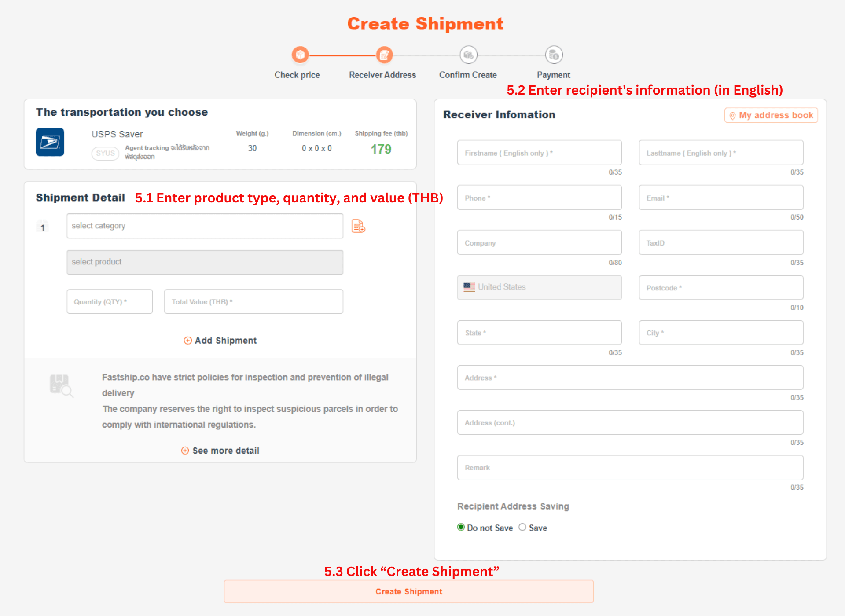Click the Confirm Create step icon
The image size is (845, 616).
tap(469, 55)
